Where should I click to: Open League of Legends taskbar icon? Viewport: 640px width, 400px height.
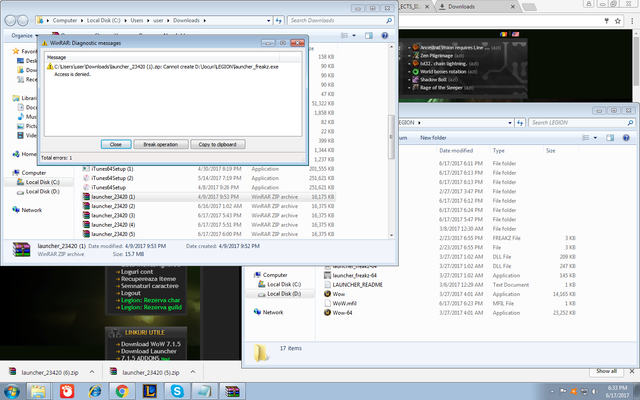[x=149, y=391]
